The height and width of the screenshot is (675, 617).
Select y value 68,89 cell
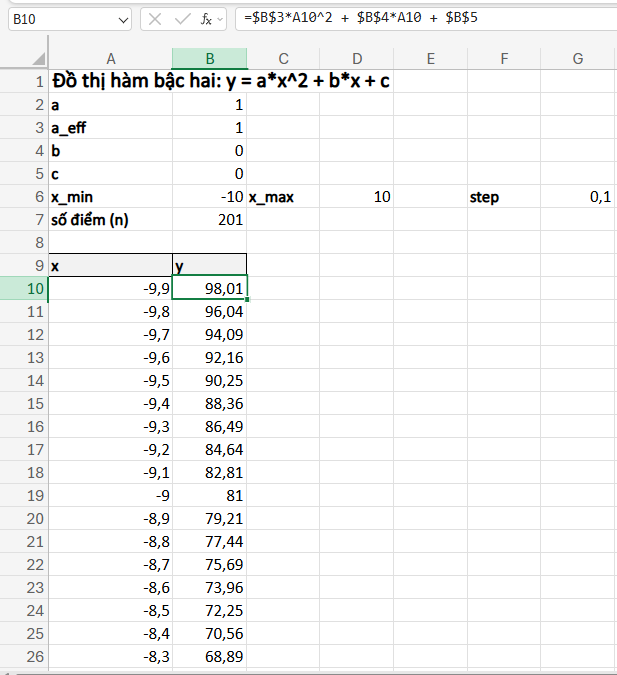210,656
